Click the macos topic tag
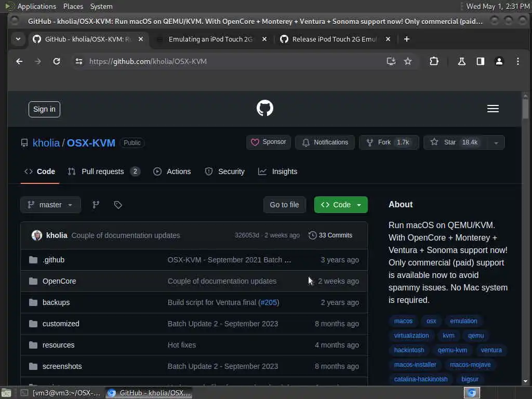Viewport: 532px width, 399px height. (403, 321)
